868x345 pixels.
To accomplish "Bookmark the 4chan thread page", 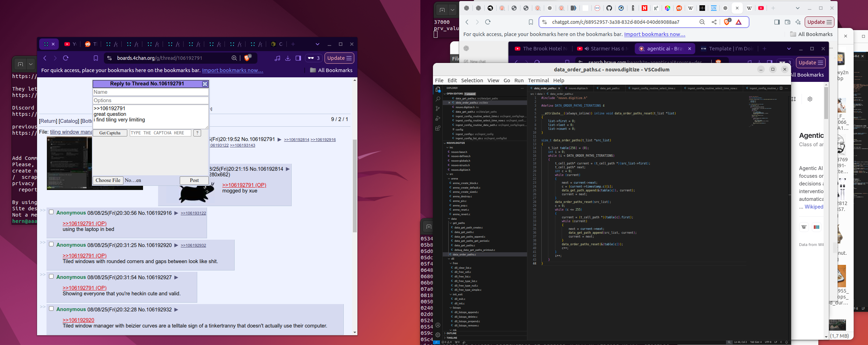I will point(96,58).
